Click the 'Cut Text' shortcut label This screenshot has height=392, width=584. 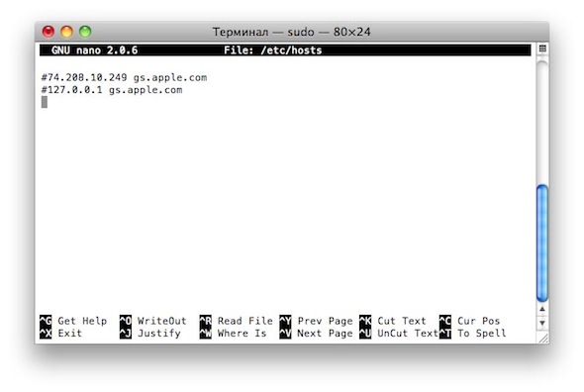click(402, 321)
